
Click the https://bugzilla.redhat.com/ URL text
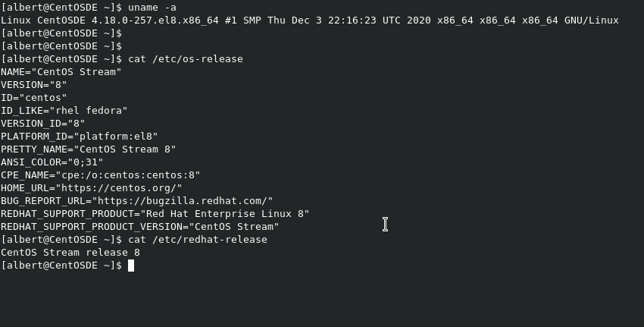click(182, 200)
